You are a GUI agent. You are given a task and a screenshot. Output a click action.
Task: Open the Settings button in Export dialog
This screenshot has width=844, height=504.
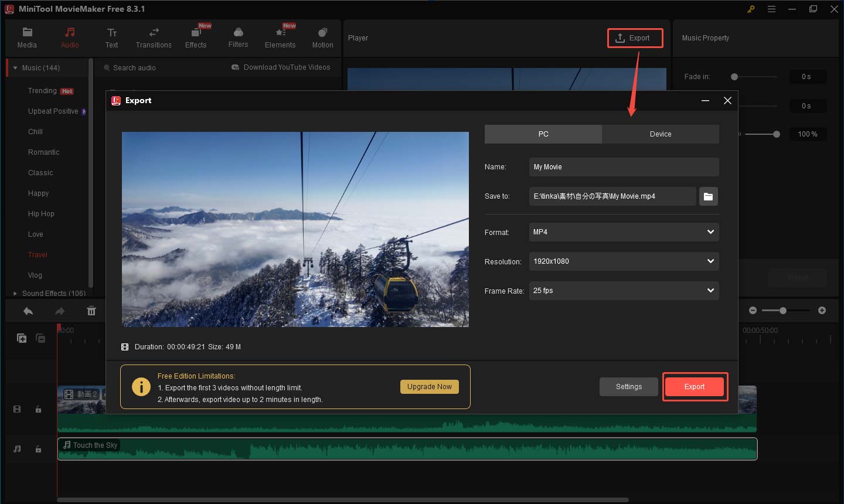click(629, 387)
